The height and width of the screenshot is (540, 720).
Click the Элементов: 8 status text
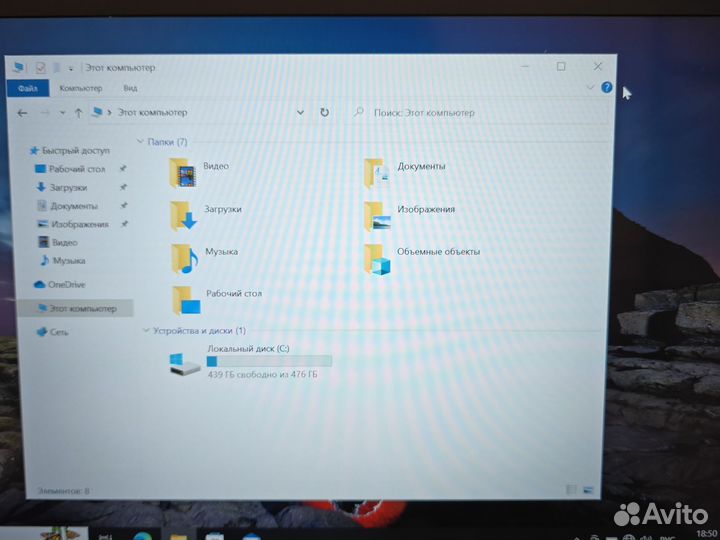(63, 491)
